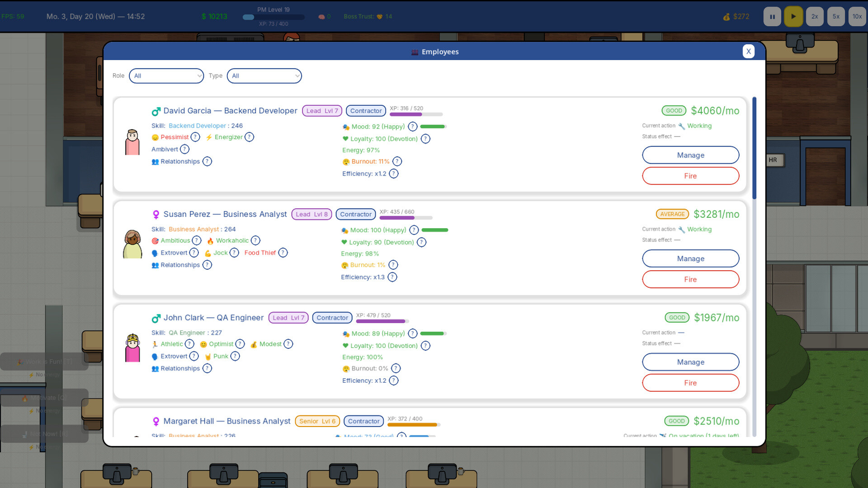Click Susan Perez's employee avatar
Image resolution: width=868 pixels, height=488 pixels.
132,244
